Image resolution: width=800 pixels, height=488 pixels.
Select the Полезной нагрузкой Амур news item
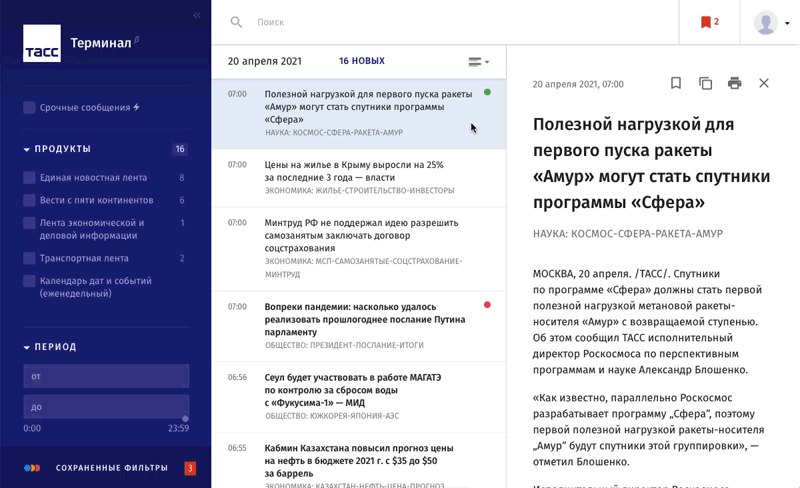(359, 113)
